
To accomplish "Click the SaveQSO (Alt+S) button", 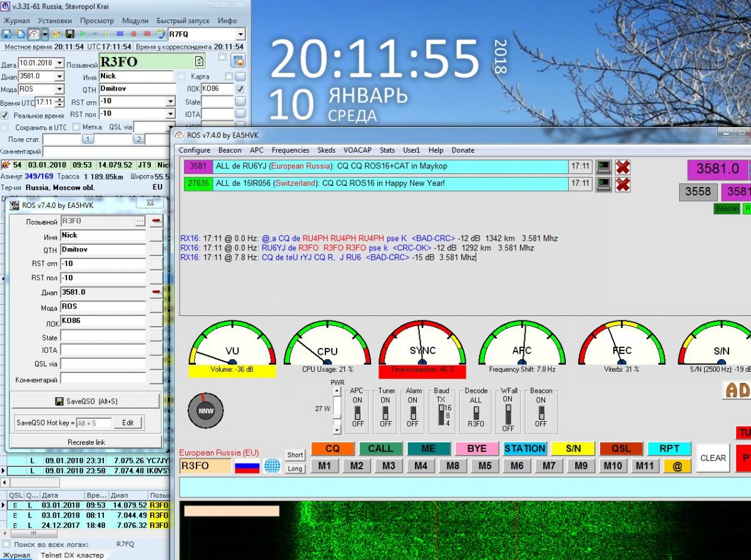I will pyautogui.click(x=86, y=401).
